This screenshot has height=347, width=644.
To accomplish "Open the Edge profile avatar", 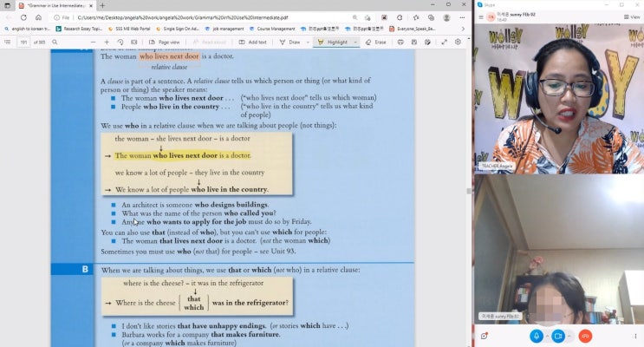I will click(x=446, y=17).
